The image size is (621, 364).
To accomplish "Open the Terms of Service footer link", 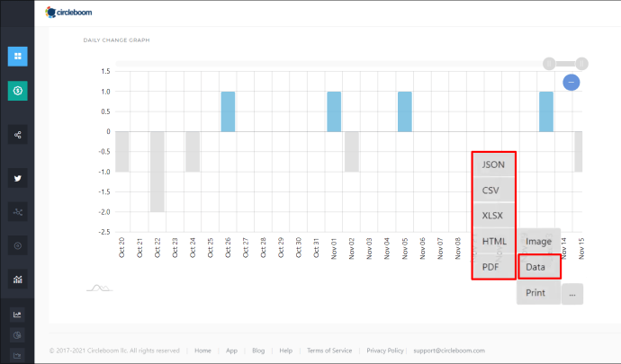I will click(329, 351).
